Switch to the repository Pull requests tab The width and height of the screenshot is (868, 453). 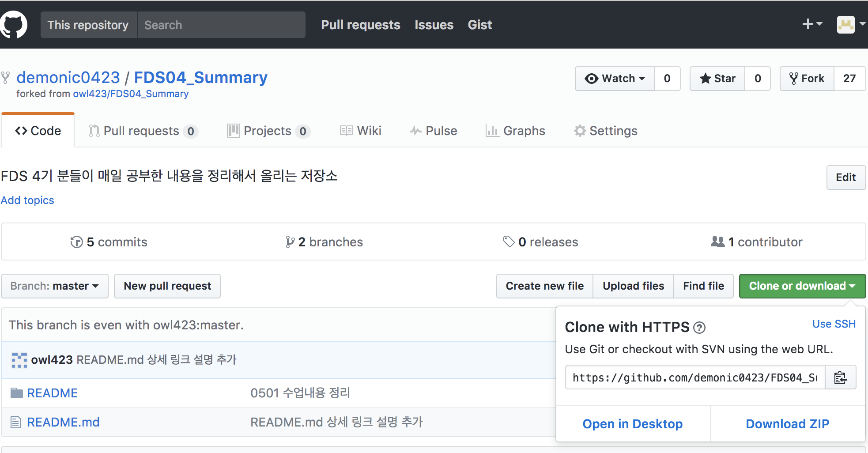click(x=143, y=131)
